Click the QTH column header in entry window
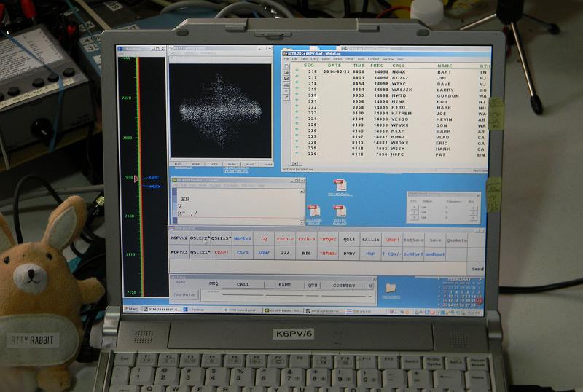Image resolution: width=583 pixels, height=392 pixels. pyautogui.click(x=313, y=286)
